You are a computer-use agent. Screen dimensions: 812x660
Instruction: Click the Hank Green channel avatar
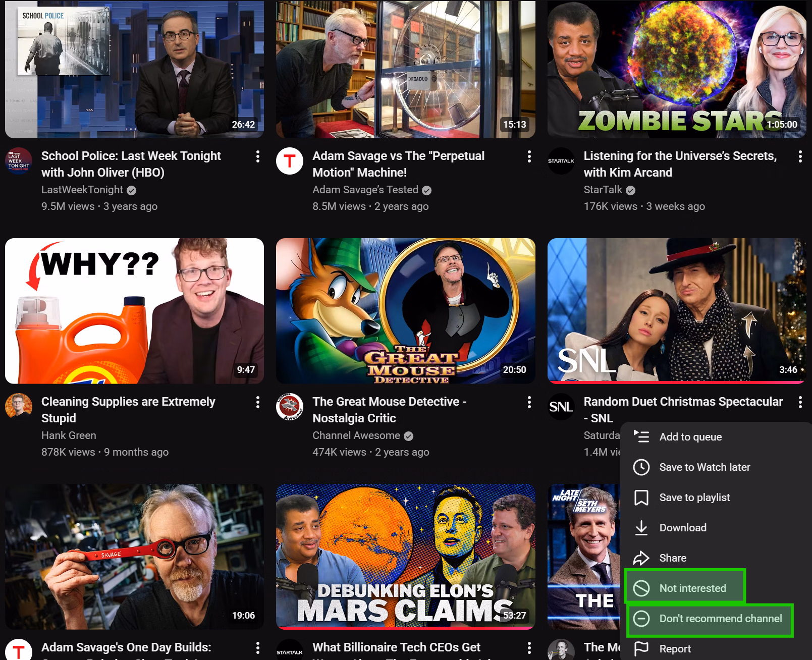click(19, 406)
